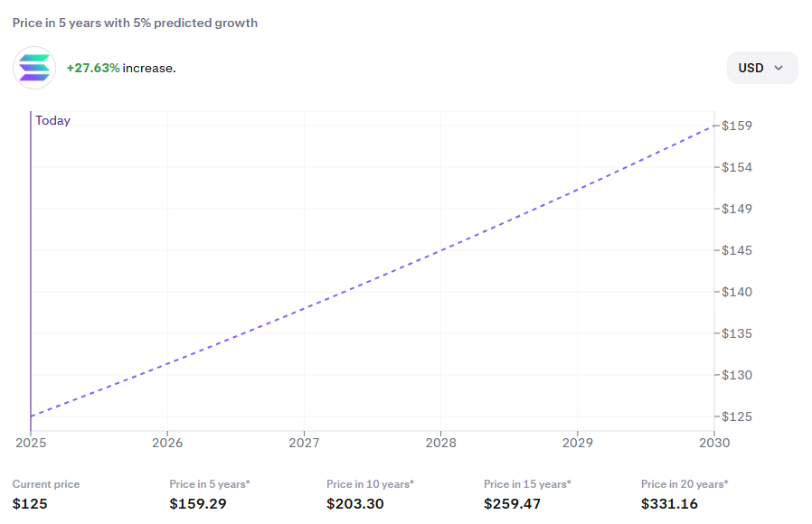This screenshot has height=524, width=812.
Task: Click the 2027 axis marker
Action: (305, 444)
